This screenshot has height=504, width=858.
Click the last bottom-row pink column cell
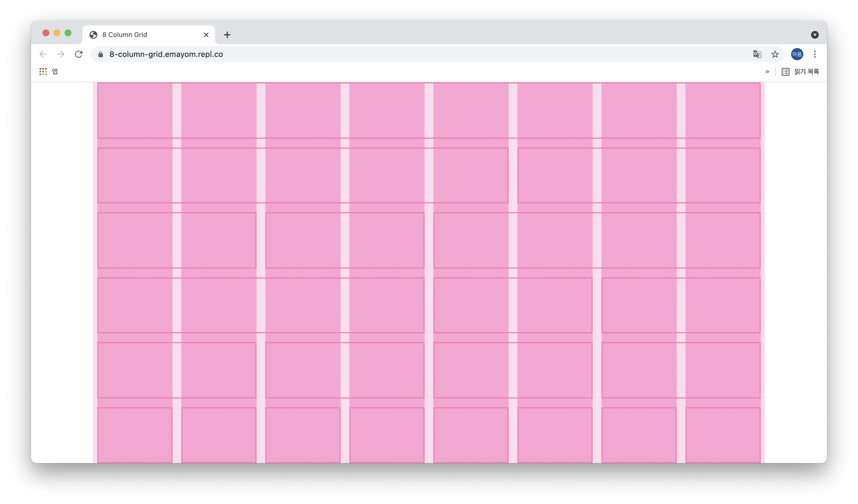point(723,435)
